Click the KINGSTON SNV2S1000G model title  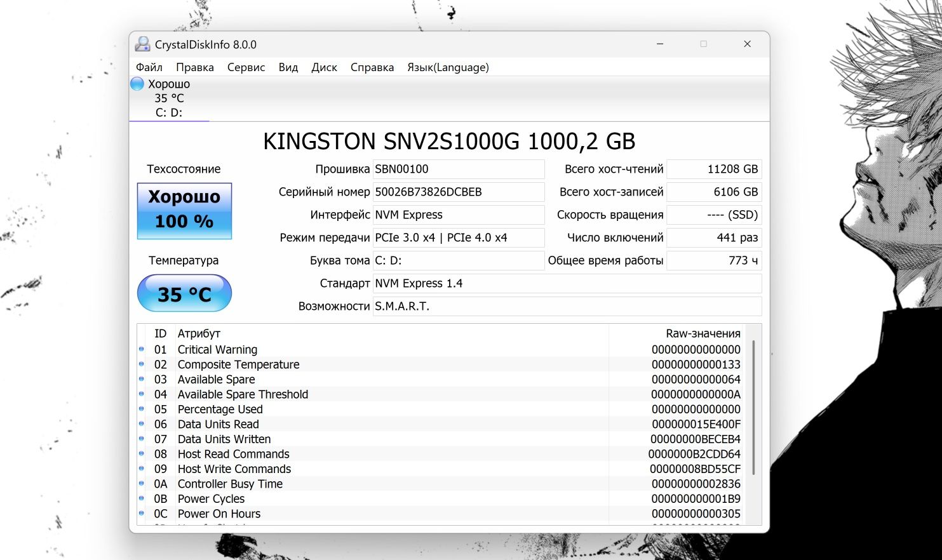(x=449, y=141)
